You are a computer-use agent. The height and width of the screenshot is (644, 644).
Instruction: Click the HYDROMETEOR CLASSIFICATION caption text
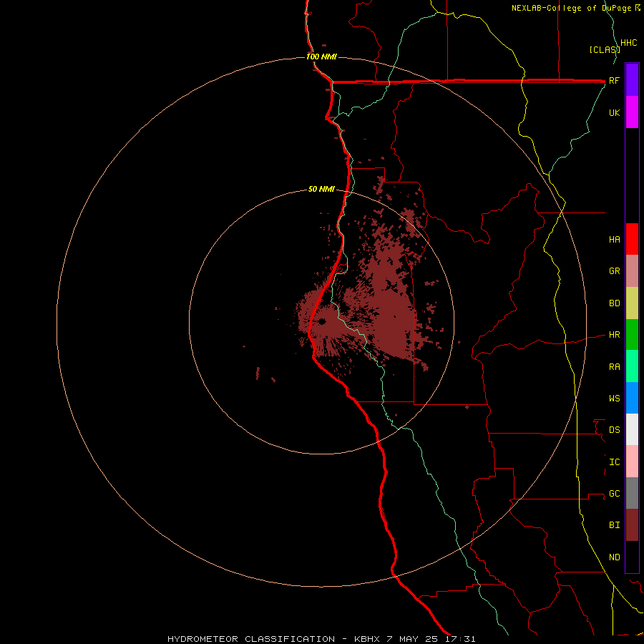pyautogui.click(x=251, y=639)
